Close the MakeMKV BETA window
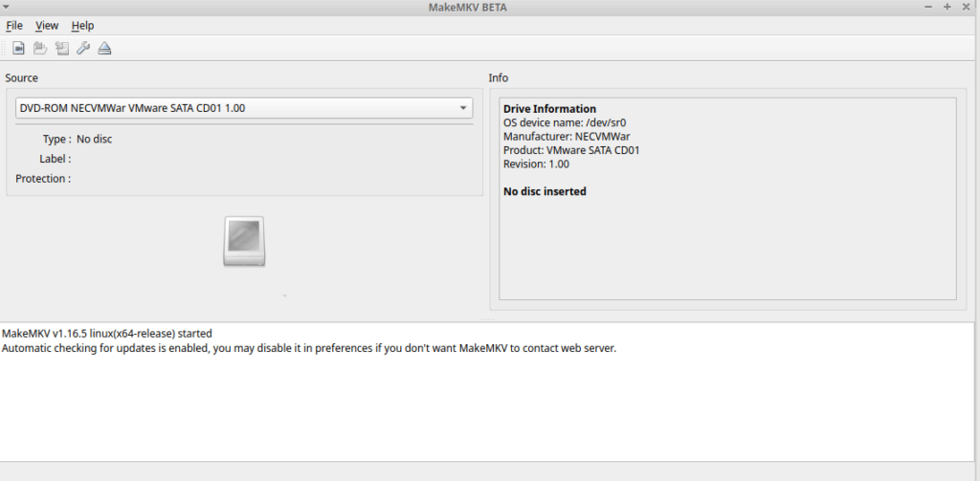 [x=966, y=7]
